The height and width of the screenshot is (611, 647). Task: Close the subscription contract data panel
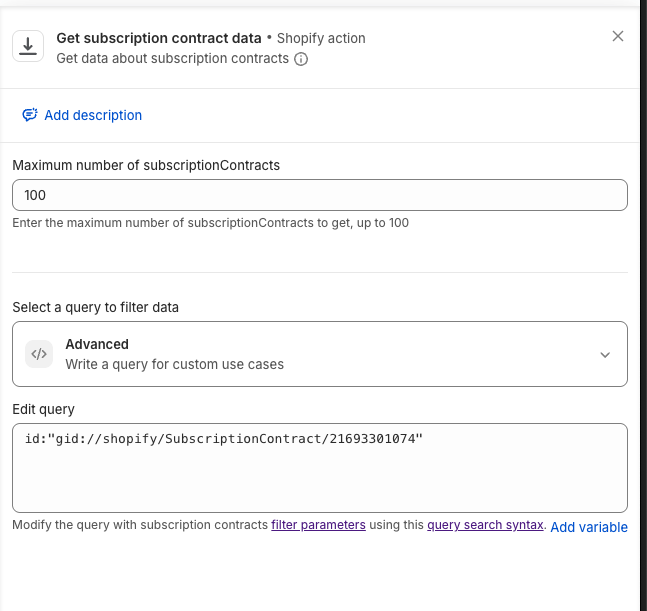point(618,36)
